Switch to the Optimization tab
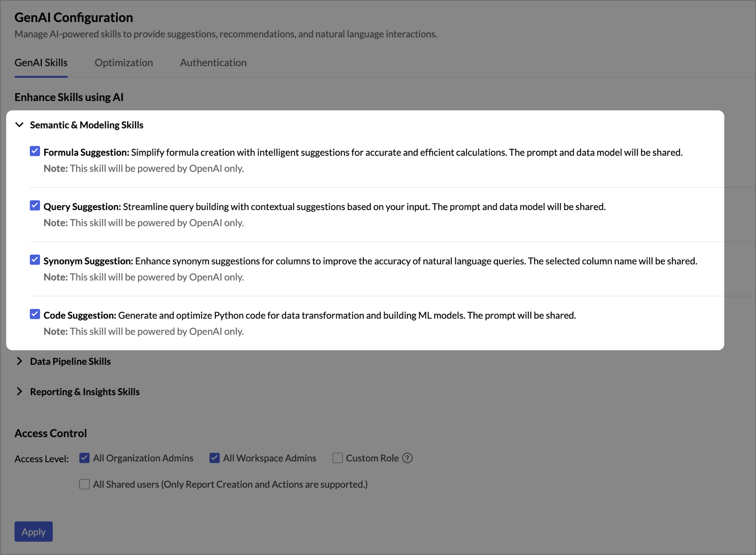The image size is (756, 555). 123,63
